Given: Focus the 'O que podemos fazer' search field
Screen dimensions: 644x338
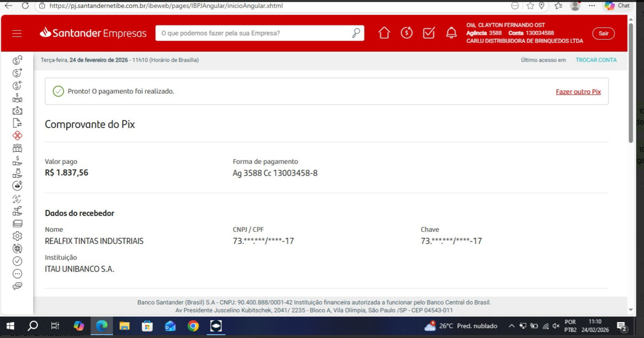Looking at the screenshot, I should pos(253,33).
